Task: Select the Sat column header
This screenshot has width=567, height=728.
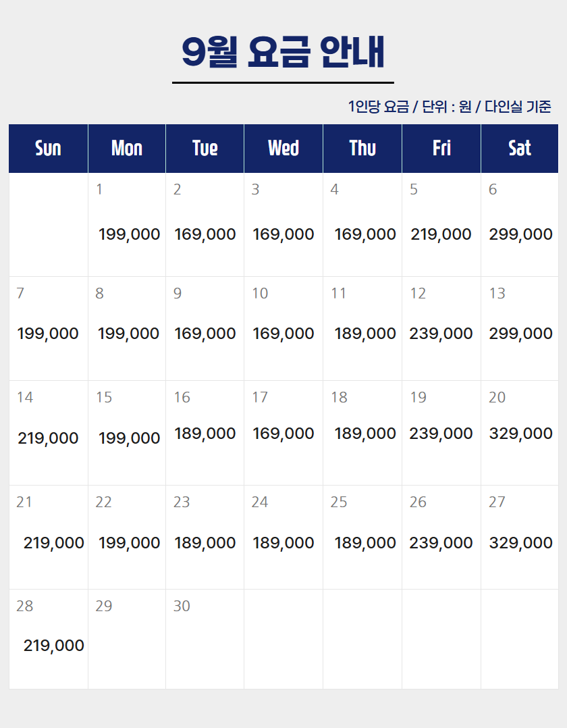Action: click(x=520, y=149)
